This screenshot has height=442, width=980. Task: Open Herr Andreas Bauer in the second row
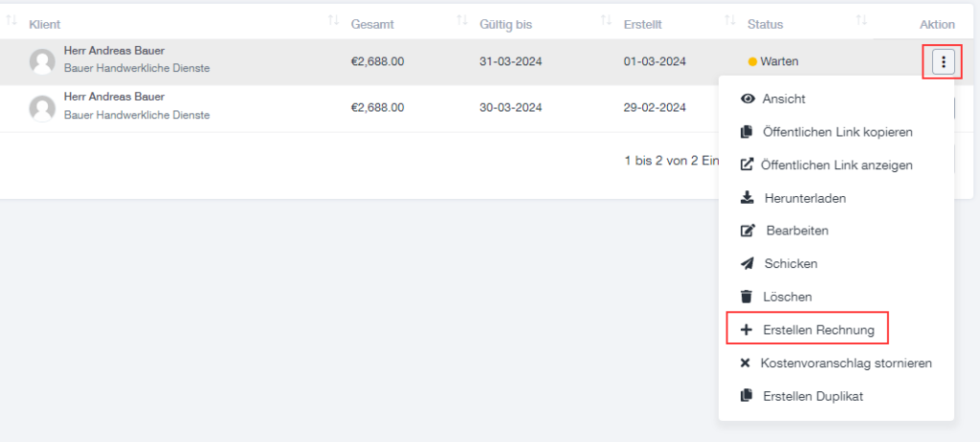(x=114, y=97)
